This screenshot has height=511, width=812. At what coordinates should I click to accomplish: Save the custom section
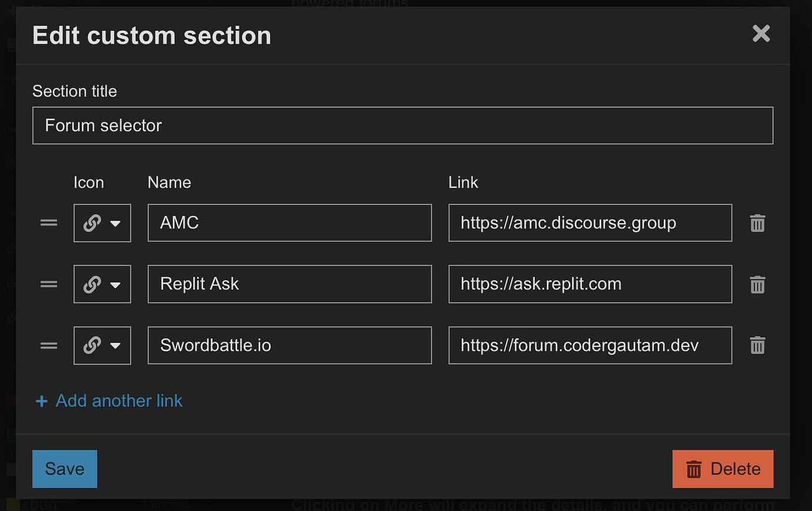point(65,469)
